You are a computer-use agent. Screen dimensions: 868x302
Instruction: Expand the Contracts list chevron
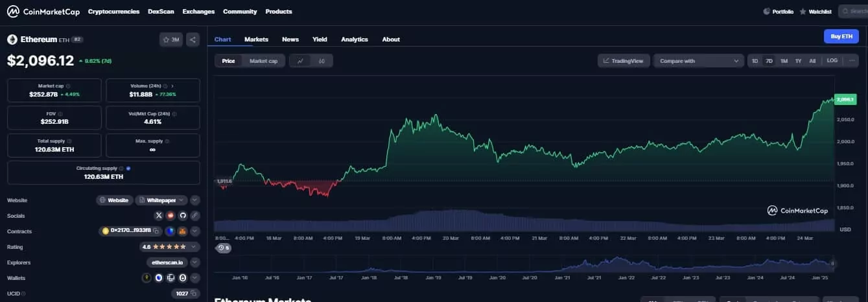(195, 231)
